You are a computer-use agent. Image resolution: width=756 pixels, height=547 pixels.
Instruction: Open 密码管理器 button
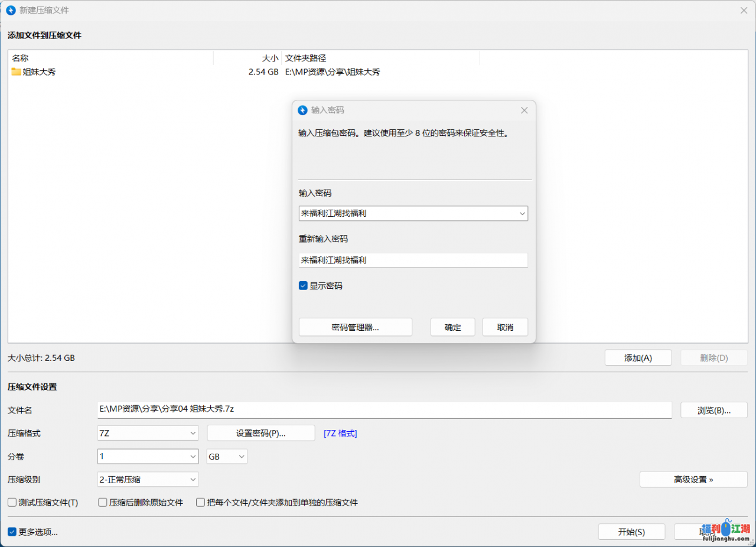[x=355, y=327]
